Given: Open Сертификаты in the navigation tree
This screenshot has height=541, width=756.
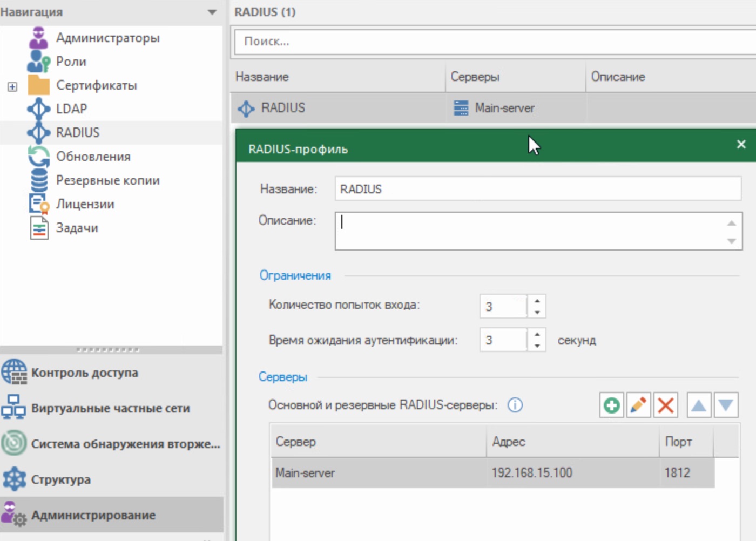Looking at the screenshot, I should pyautogui.click(x=97, y=85).
